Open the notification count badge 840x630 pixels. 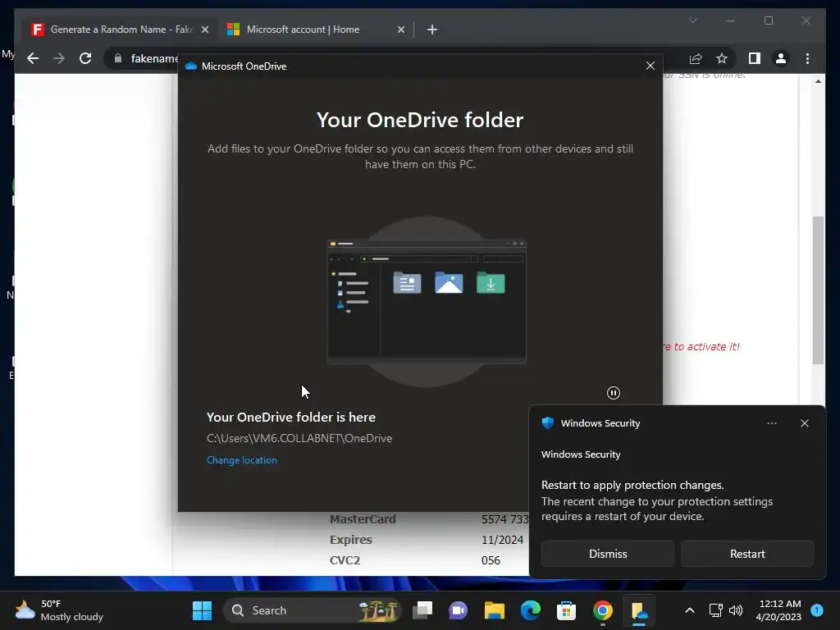point(817,609)
